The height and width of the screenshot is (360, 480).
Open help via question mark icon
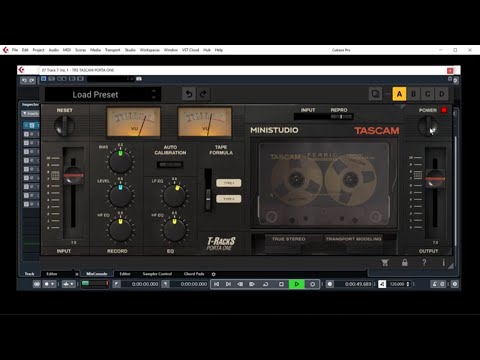pyautogui.click(x=424, y=263)
